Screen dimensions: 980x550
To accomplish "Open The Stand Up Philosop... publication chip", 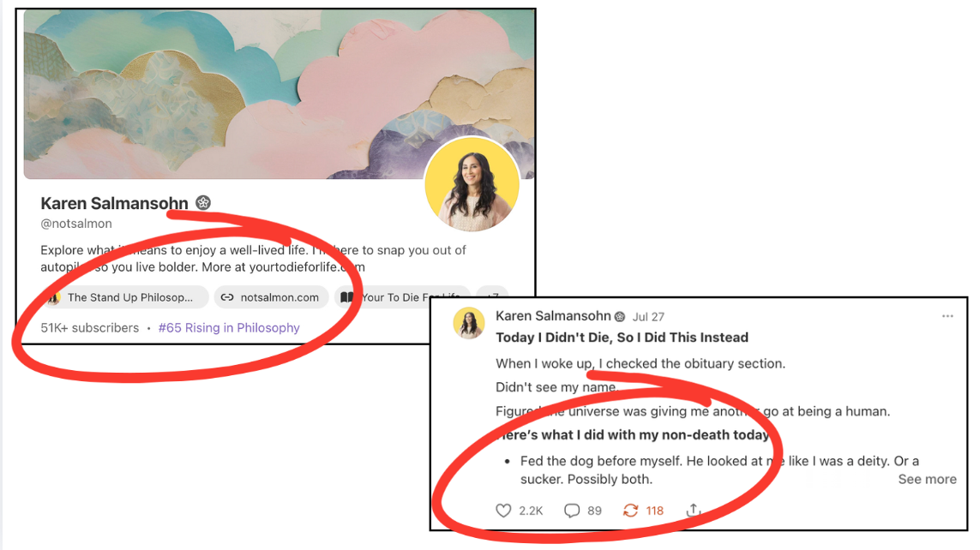I will pyautogui.click(x=126, y=298).
